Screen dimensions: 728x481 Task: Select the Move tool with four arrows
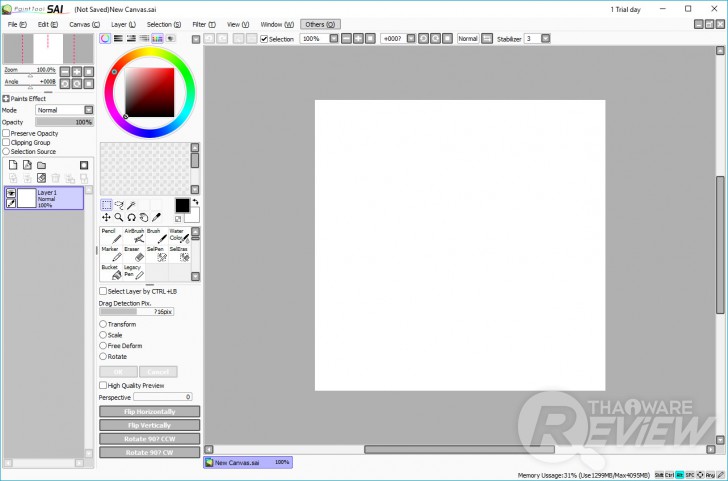(106, 217)
